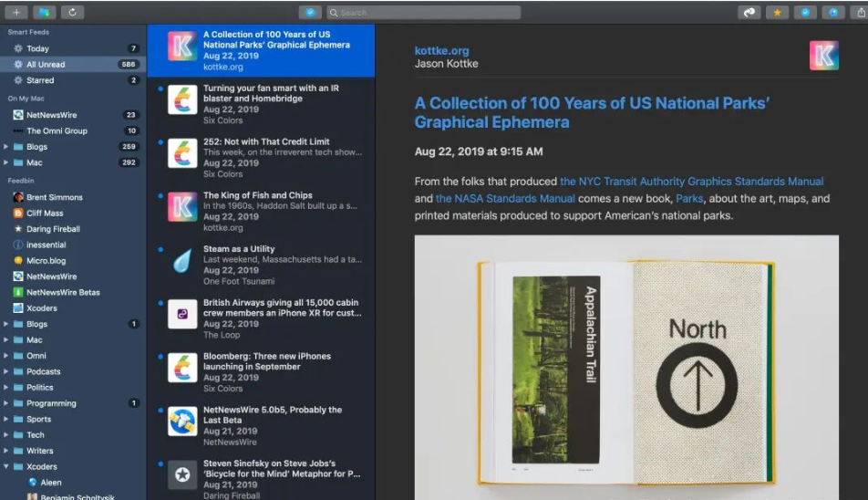Star the current article via toolbar star
The height and width of the screenshot is (500, 868).
pos(777,12)
